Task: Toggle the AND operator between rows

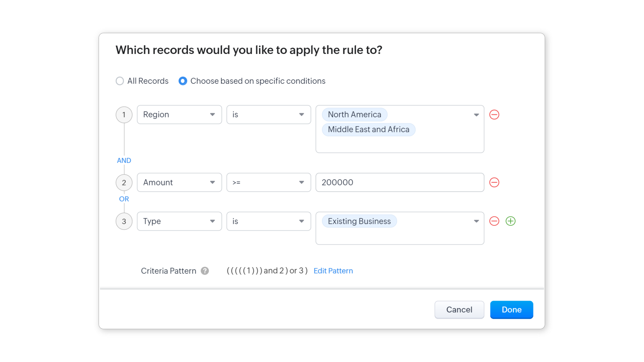Action: (124, 161)
